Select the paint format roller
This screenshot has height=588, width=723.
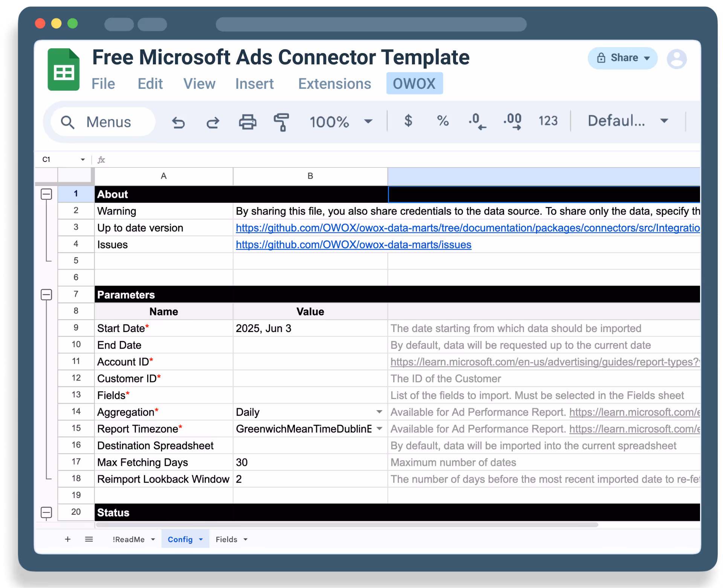(x=281, y=122)
